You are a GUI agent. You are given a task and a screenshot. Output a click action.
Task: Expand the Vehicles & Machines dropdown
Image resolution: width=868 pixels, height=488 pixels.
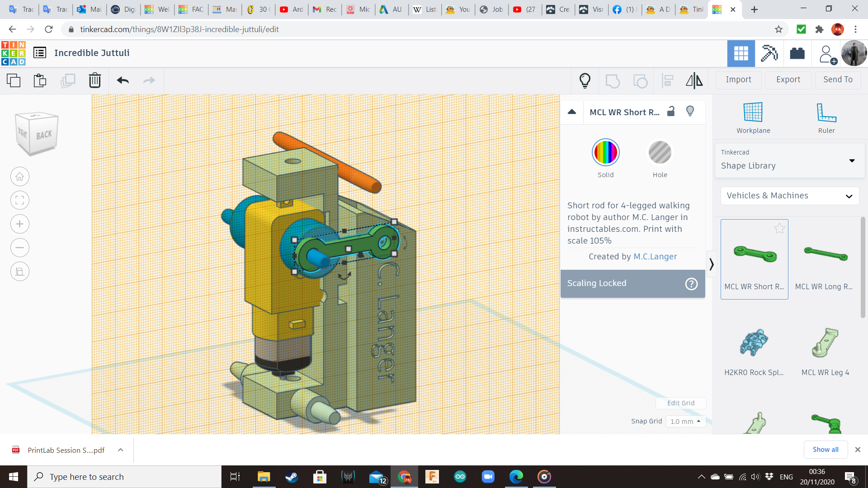point(789,196)
